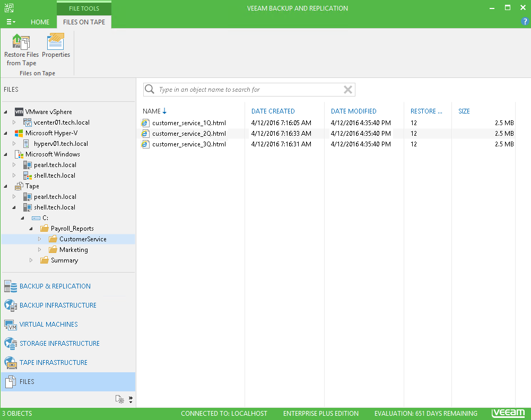Open the Properties ribbon button

point(56,46)
